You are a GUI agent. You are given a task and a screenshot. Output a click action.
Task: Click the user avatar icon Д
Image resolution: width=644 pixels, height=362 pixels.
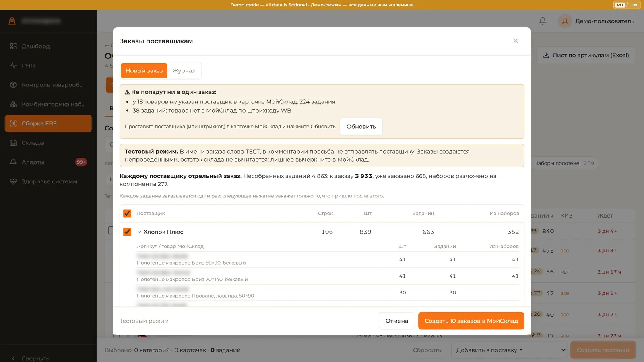click(x=565, y=21)
